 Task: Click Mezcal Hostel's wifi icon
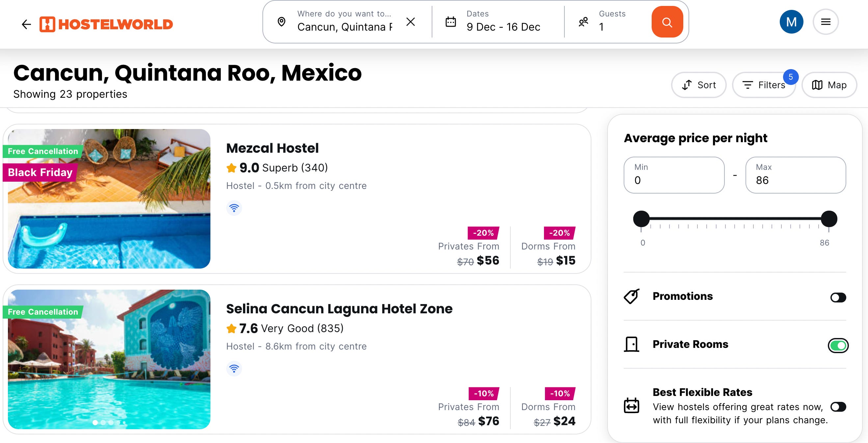tap(234, 208)
